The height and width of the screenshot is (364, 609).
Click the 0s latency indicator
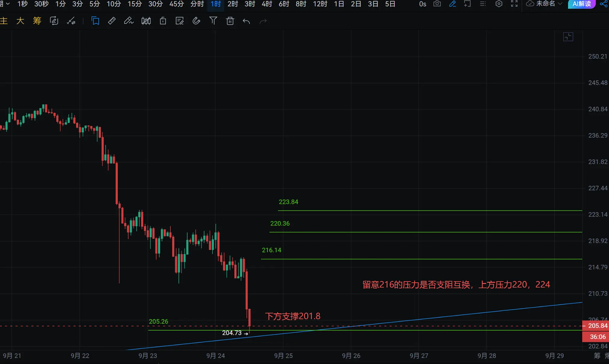[423, 4]
